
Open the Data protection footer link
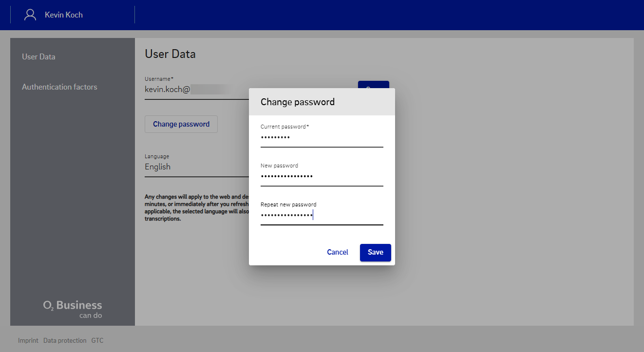click(65, 340)
